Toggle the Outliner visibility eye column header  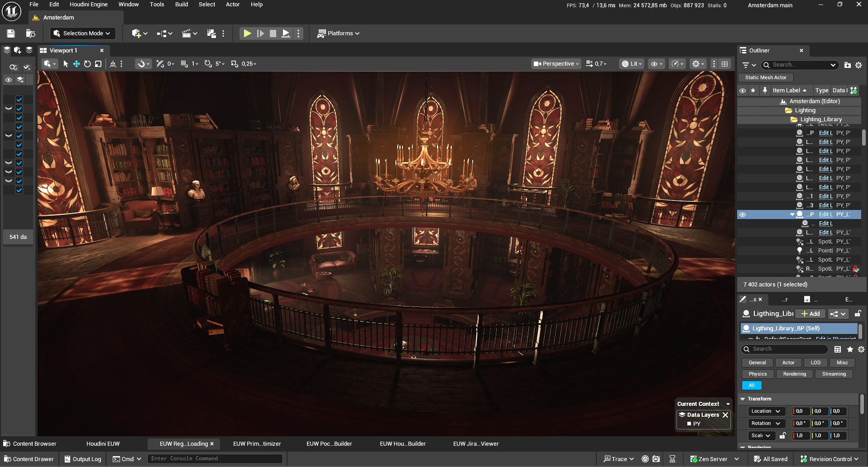(x=743, y=91)
